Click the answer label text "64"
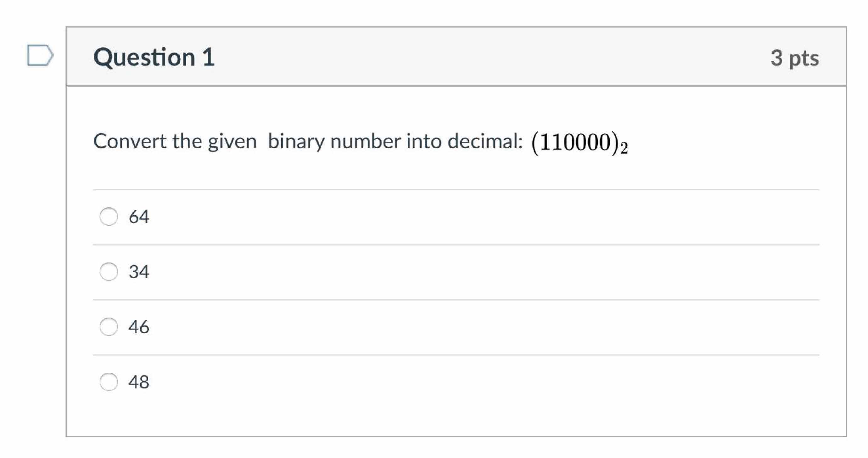The width and height of the screenshot is (868, 458). 139,217
